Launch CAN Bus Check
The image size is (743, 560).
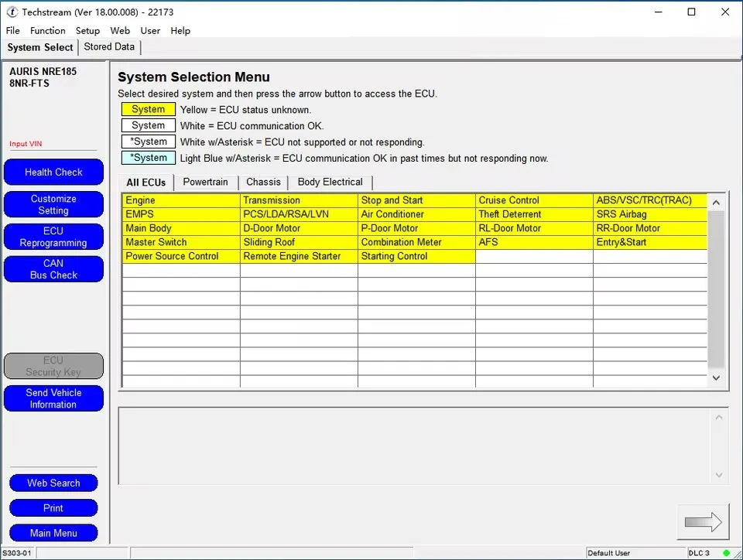pyautogui.click(x=53, y=269)
